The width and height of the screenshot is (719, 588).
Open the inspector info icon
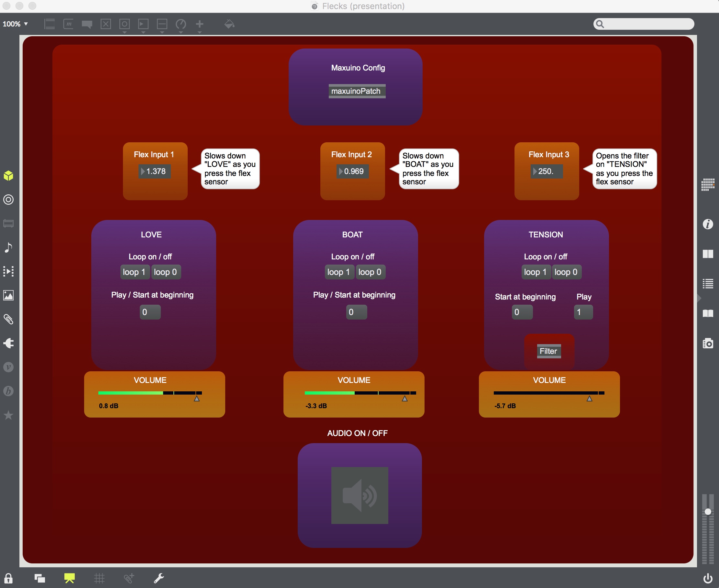click(708, 224)
